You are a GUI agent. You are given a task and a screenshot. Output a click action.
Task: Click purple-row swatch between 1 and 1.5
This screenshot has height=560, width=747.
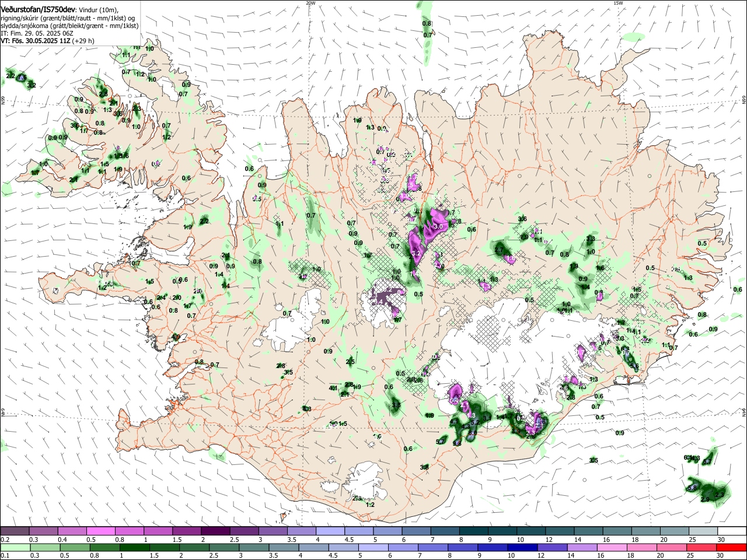[x=158, y=531]
